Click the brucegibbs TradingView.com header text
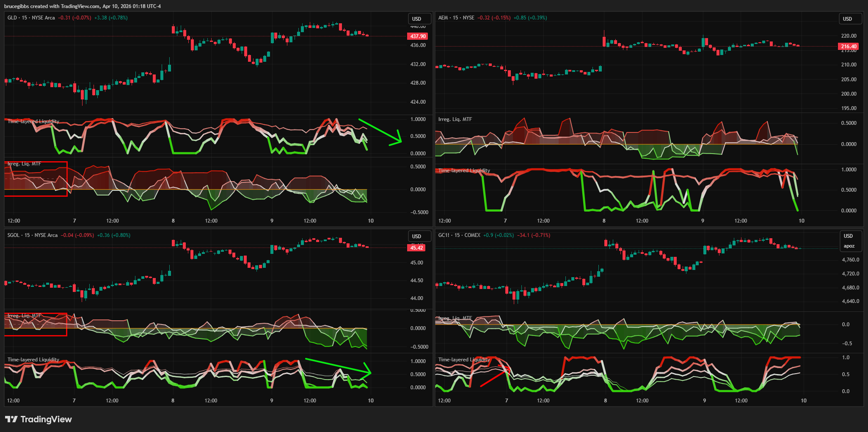The height and width of the screenshot is (432, 868). tap(83, 6)
